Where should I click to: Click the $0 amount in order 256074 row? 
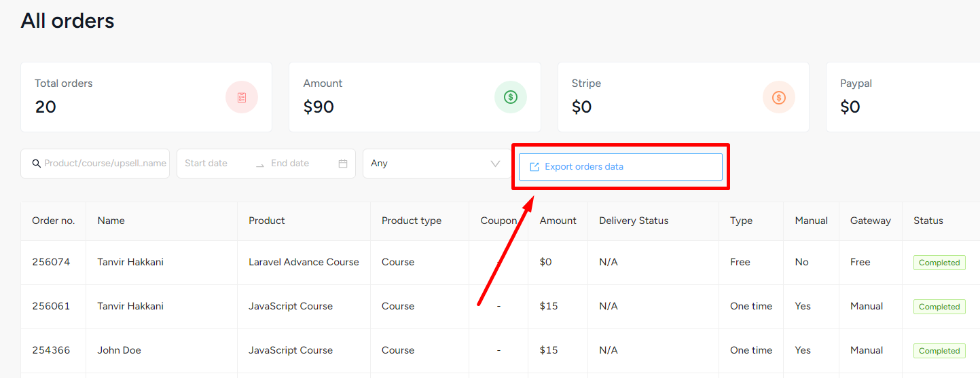547,262
